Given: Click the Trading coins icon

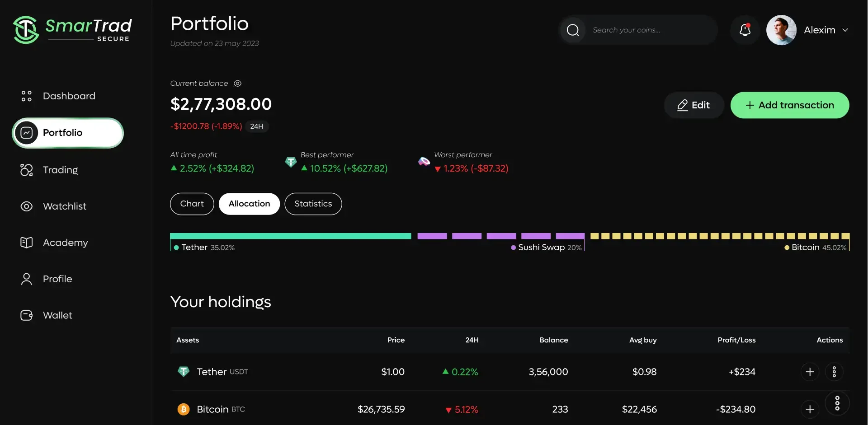Looking at the screenshot, I should pos(27,170).
